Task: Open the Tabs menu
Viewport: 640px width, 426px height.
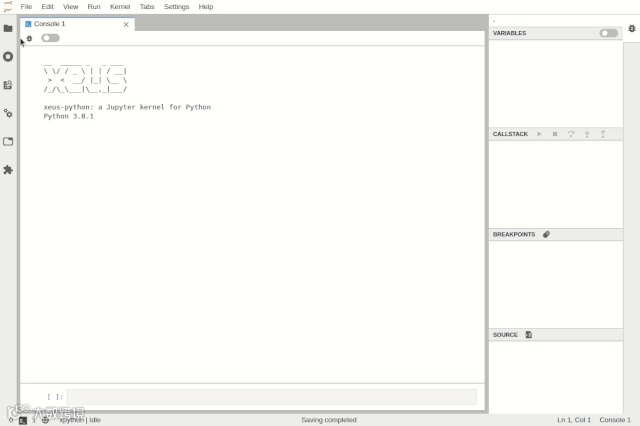Action: [x=147, y=7]
